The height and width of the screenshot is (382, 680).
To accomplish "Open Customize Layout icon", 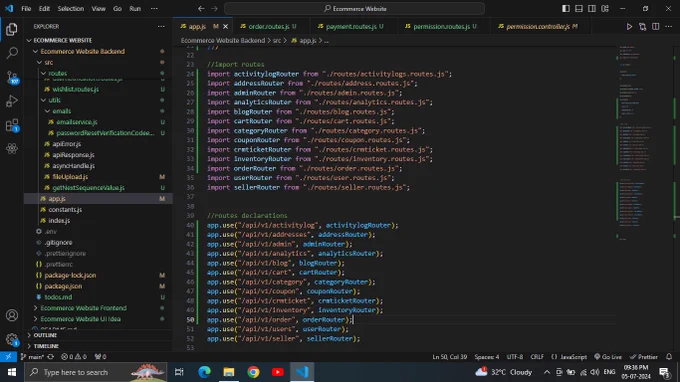I will [x=605, y=9].
